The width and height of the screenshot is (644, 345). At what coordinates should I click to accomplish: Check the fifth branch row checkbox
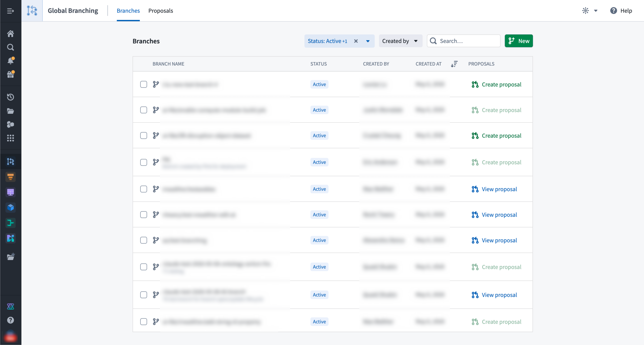[x=144, y=189]
